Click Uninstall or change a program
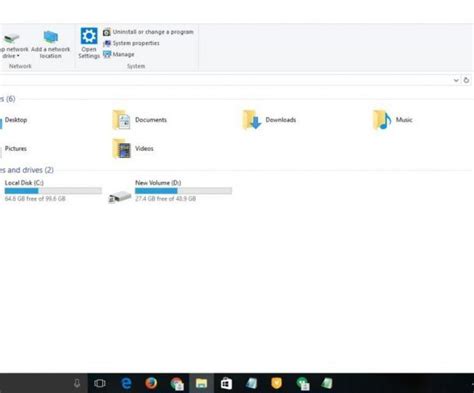Image resolution: width=474 pixels, height=393 pixels. point(148,32)
